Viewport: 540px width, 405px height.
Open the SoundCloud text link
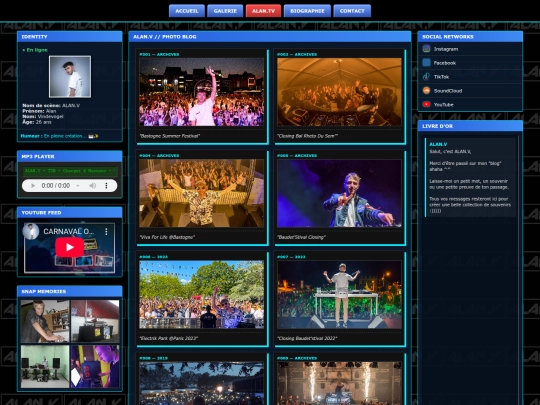448,91
